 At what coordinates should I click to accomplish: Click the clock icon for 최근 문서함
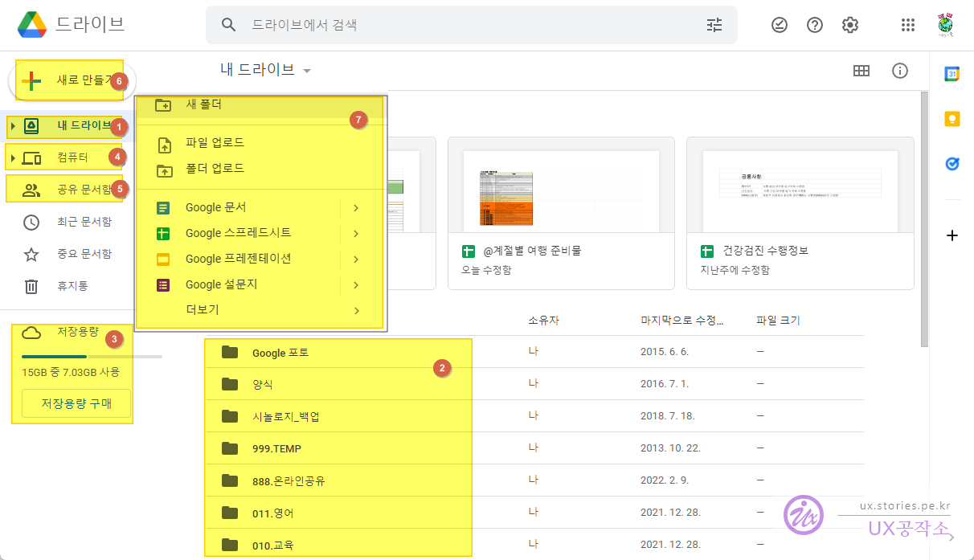point(31,222)
